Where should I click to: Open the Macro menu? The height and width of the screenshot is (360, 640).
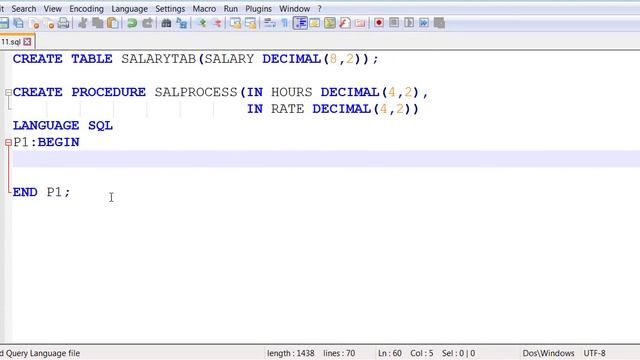[x=204, y=9]
